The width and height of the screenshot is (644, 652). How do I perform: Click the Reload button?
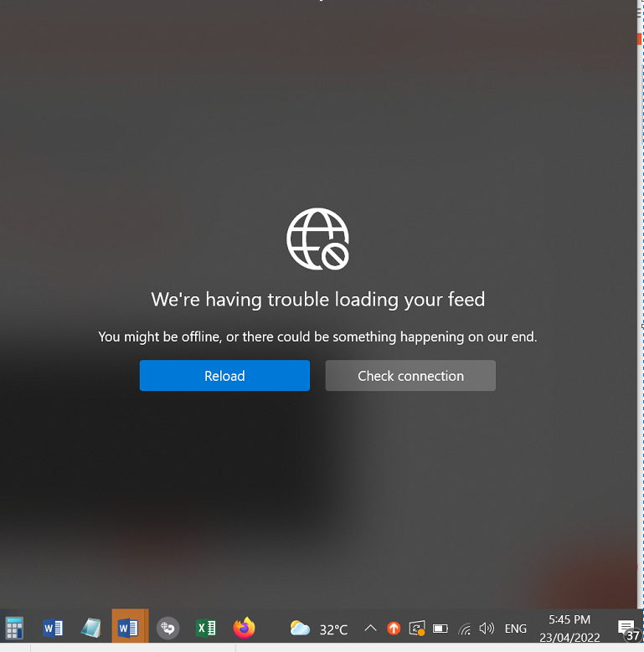[x=224, y=376]
